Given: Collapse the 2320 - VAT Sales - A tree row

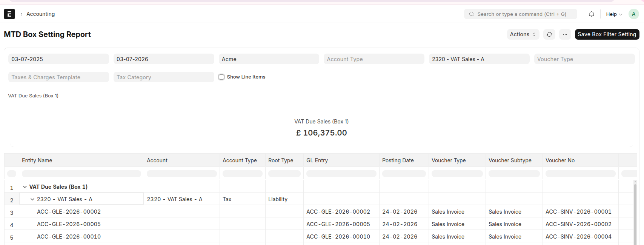Looking at the screenshot, I should (x=32, y=199).
